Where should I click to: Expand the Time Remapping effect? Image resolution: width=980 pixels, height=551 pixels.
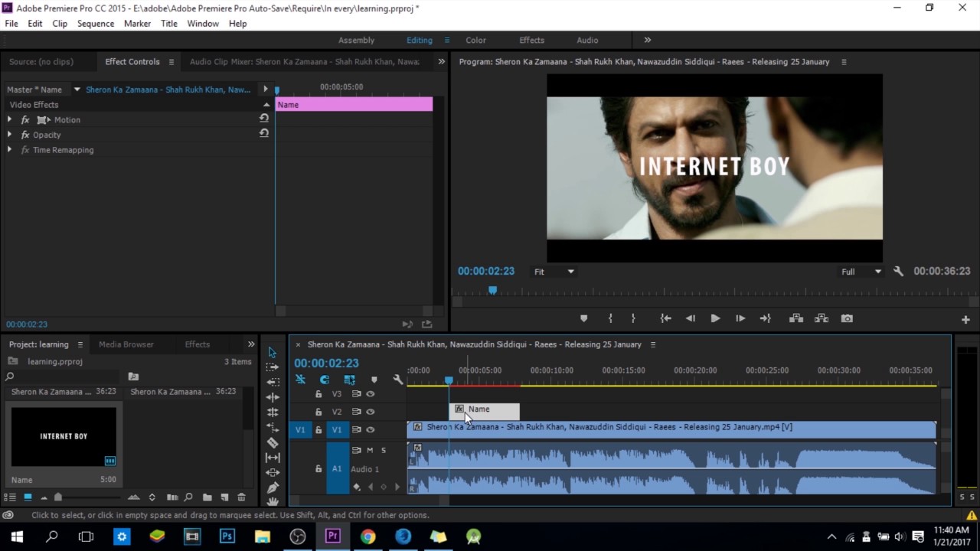pyautogui.click(x=9, y=149)
